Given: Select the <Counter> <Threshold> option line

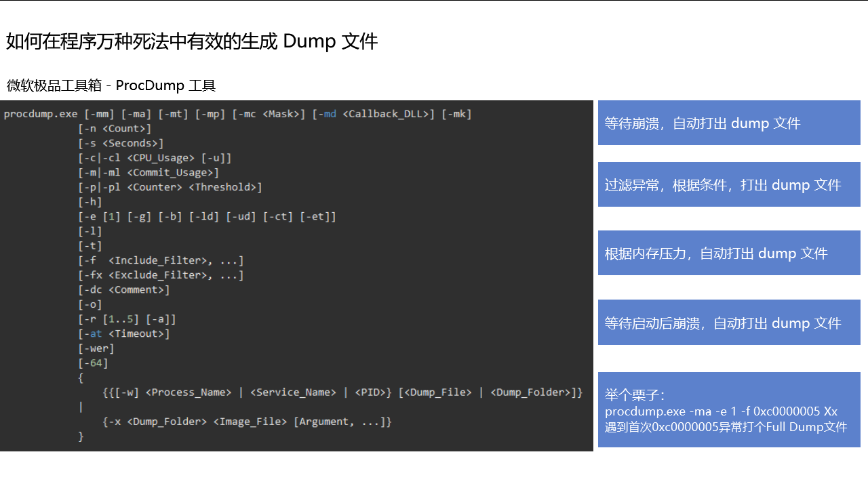Looking at the screenshot, I should (x=170, y=187).
